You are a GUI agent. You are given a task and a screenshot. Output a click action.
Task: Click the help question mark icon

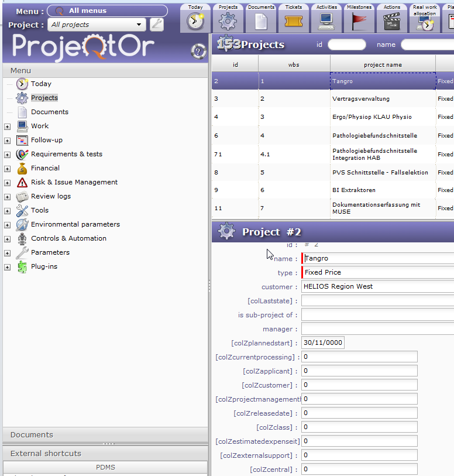point(199,52)
